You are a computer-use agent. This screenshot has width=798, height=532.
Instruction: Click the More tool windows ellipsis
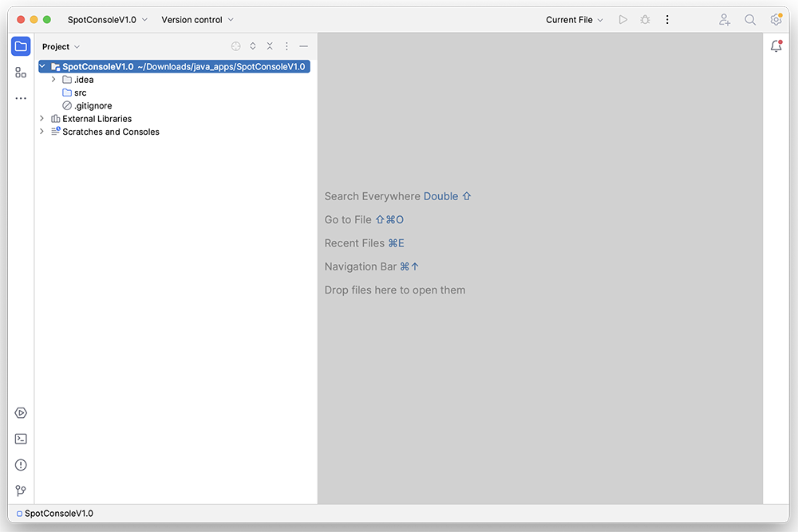(21, 98)
